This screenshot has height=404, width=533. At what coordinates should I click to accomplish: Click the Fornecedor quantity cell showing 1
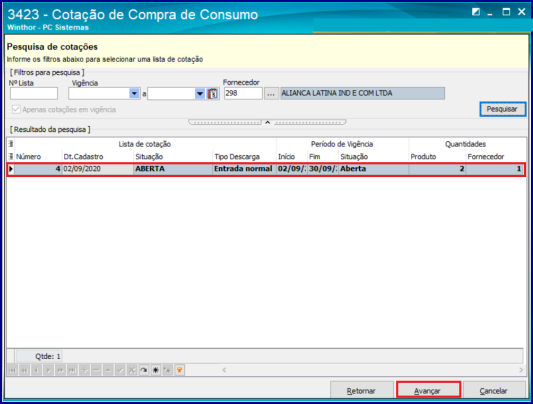495,169
